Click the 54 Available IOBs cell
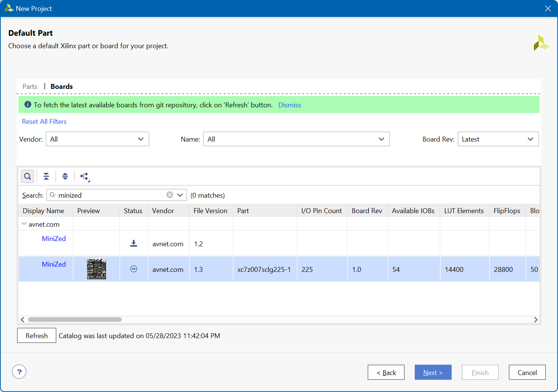 pyautogui.click(x=414, y=269)
